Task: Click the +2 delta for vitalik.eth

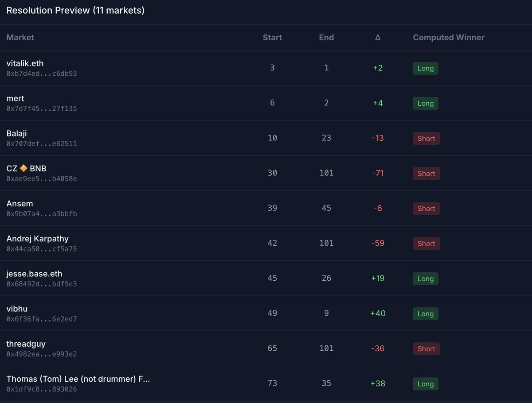Action: 378,68
